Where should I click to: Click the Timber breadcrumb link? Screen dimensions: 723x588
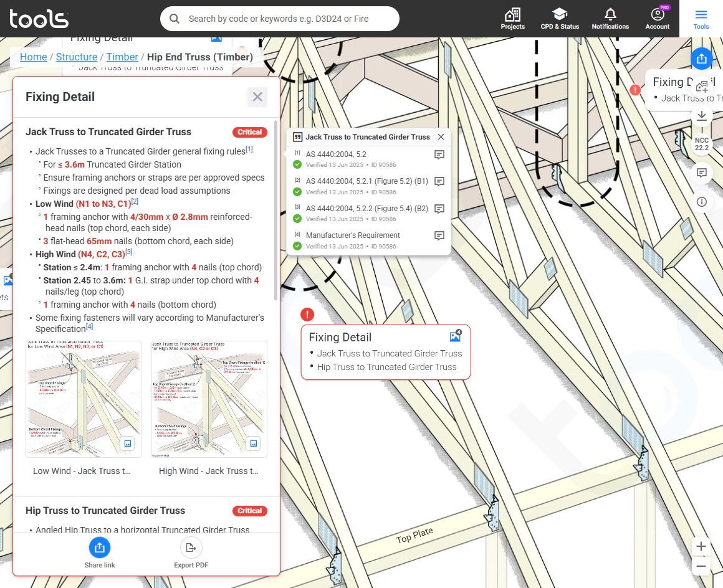pyautogui.click(x=122, y=57)
